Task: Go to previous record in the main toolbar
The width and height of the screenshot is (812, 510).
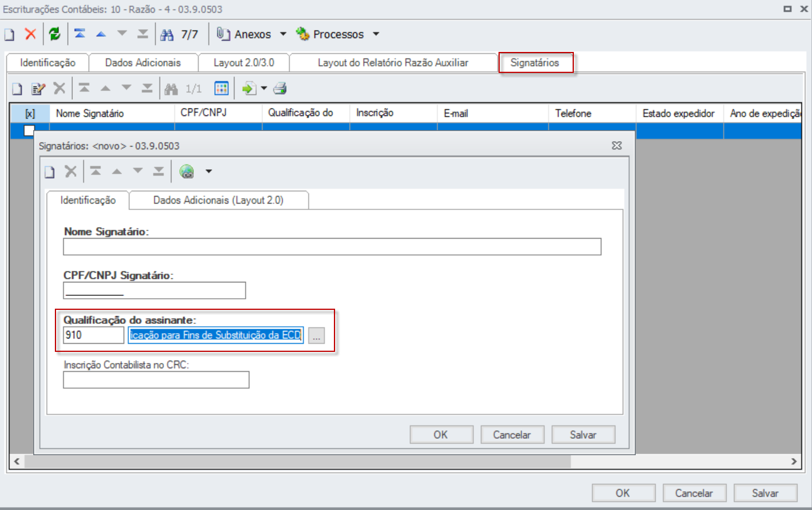Action: [x=101, y=34]
